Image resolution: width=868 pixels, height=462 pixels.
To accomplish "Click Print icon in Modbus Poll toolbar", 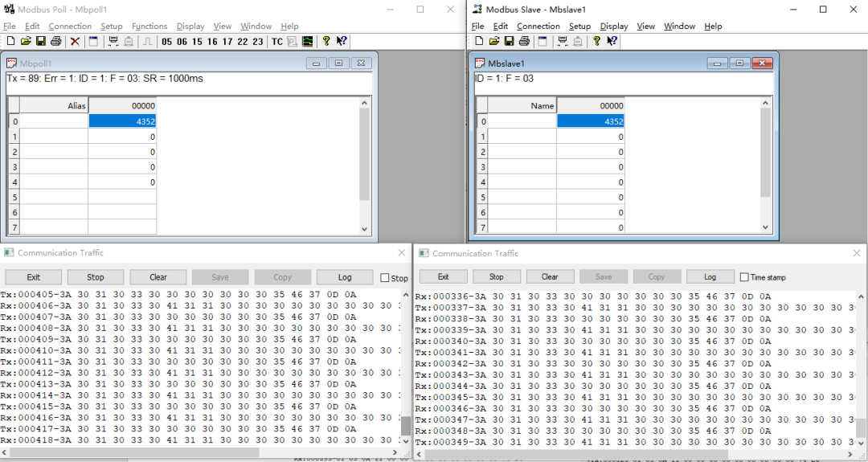I will pos(55,41).
